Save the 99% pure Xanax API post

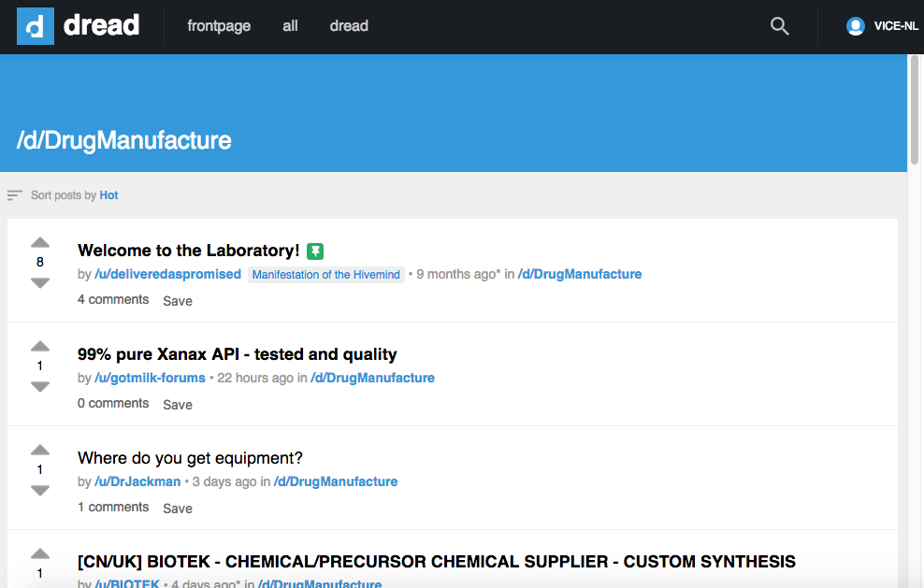(x=178, y=405)
